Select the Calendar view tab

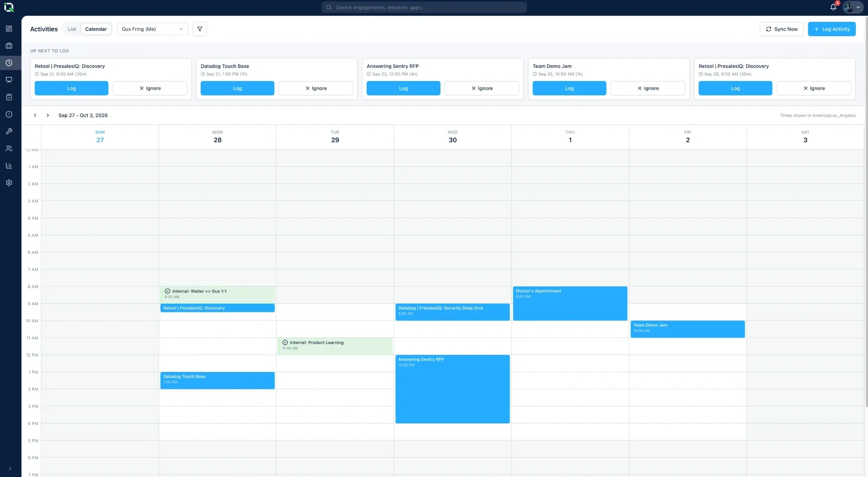coord(96,29)
